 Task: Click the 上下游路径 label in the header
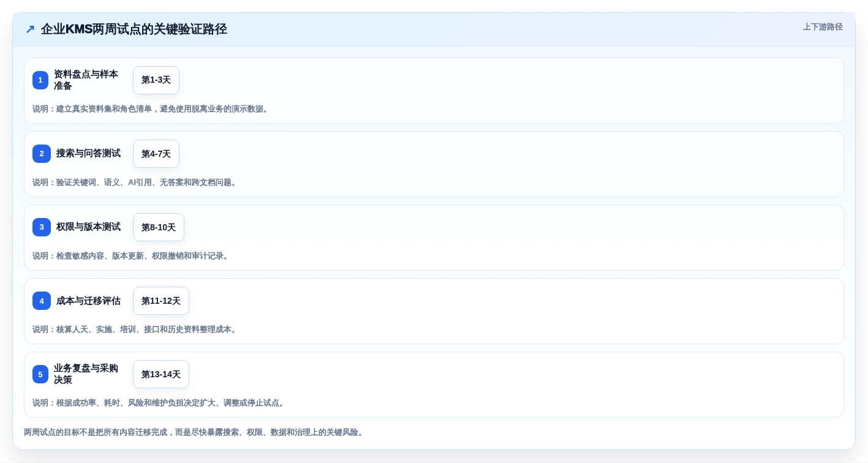[823, 27]
